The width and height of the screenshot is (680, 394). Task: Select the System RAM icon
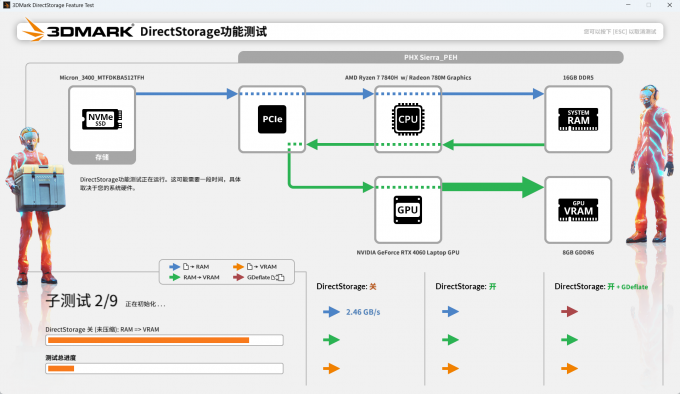pyautogui.click(x=578, y=119)
